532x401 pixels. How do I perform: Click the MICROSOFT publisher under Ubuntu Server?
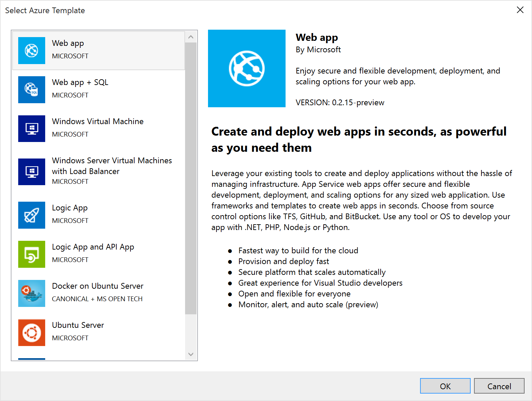pyautogui.click(x=70, y=338)
